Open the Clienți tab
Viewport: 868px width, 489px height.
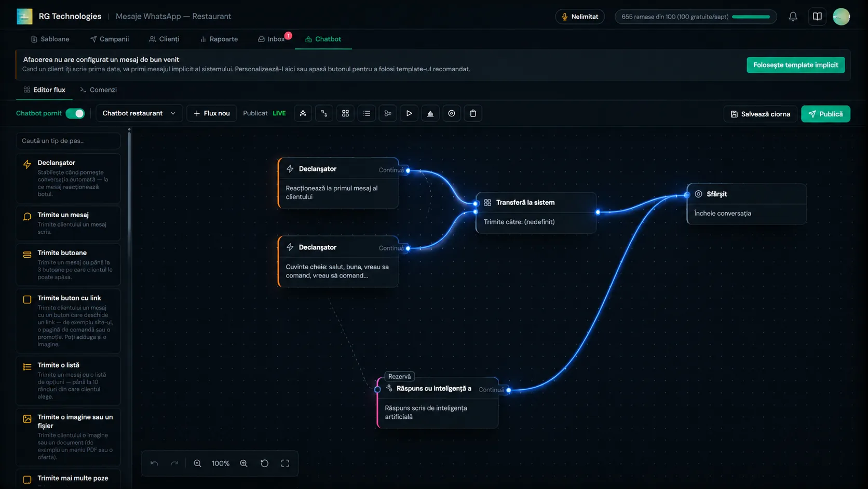pyautogui.click(x=164, y=39)
